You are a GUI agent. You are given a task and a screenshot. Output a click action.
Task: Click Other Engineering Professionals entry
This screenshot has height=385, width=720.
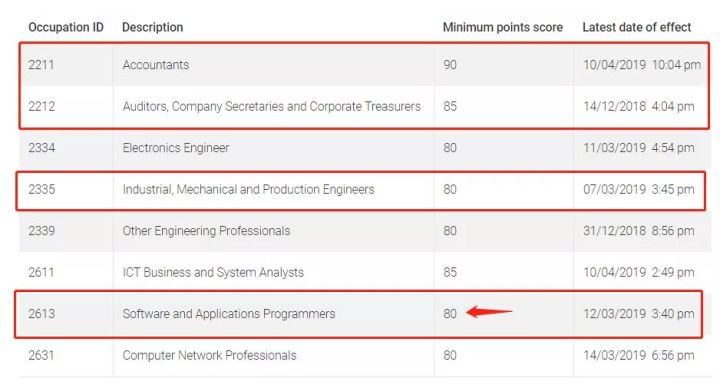tap(206, 231)
